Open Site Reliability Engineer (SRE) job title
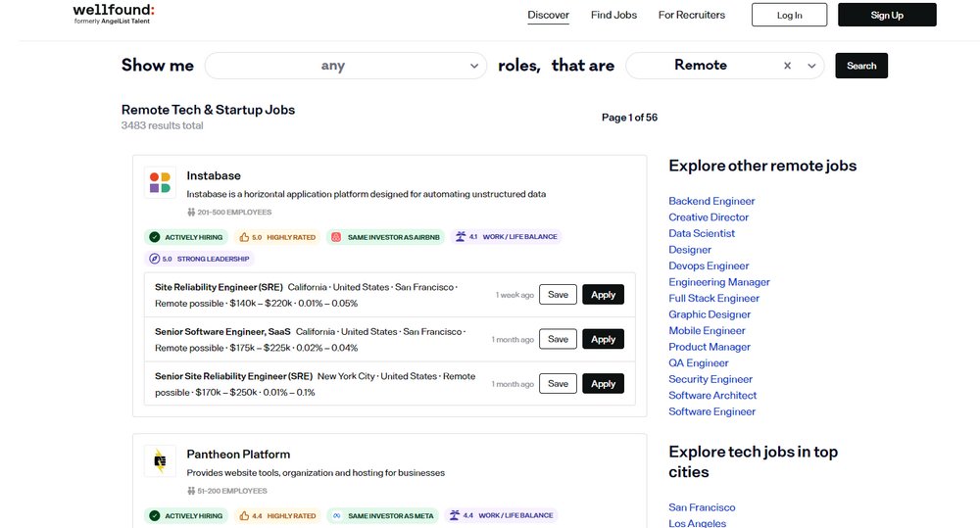 coord(219,287)
